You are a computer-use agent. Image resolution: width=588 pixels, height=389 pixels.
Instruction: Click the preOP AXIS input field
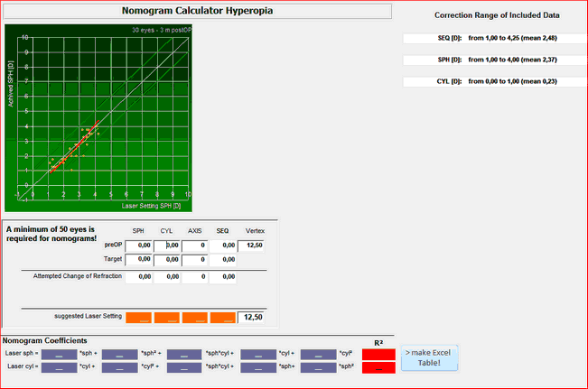coord(195,245)
